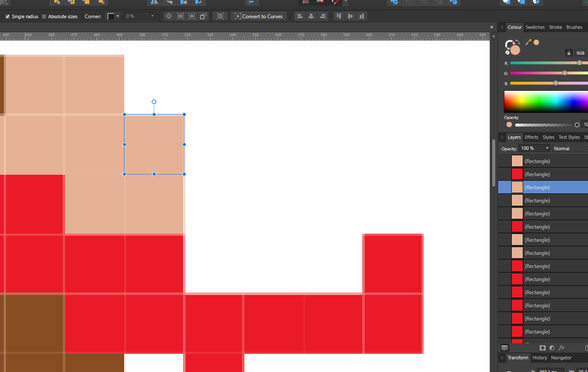Align selection to bottom edge
The image size is (588, 372).
point(361,16)
